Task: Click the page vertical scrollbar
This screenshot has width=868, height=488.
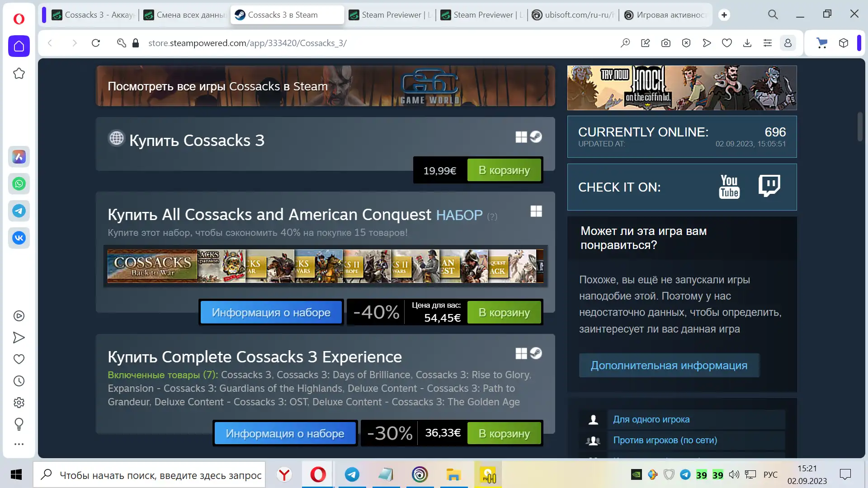Action: click(860, 127)
